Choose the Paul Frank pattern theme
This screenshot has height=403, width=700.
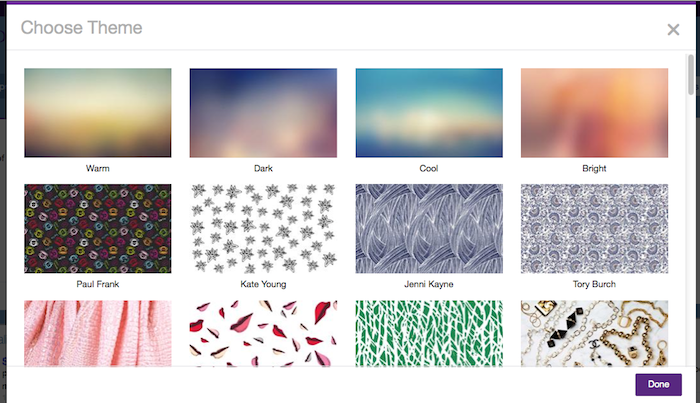(98, 229)
